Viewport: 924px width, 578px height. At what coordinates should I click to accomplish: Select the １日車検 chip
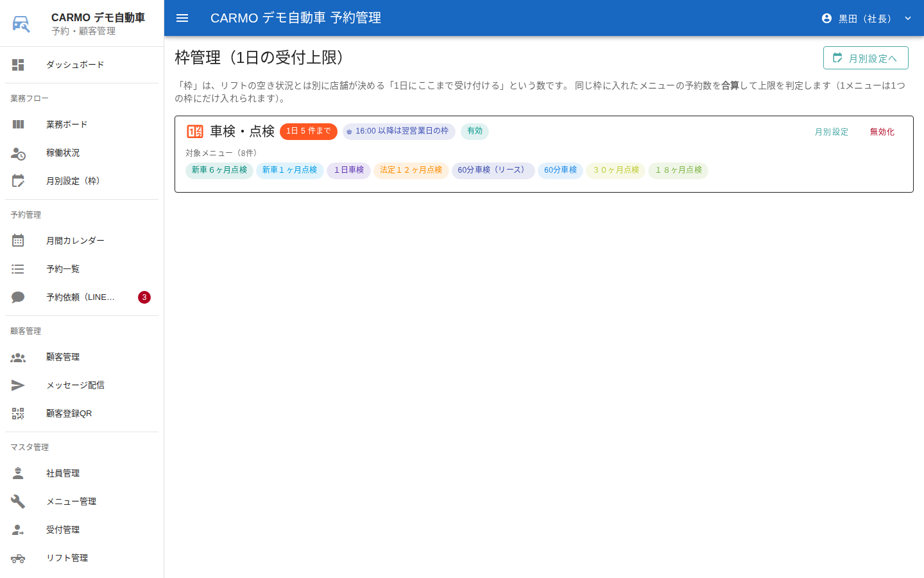(349, 170)
